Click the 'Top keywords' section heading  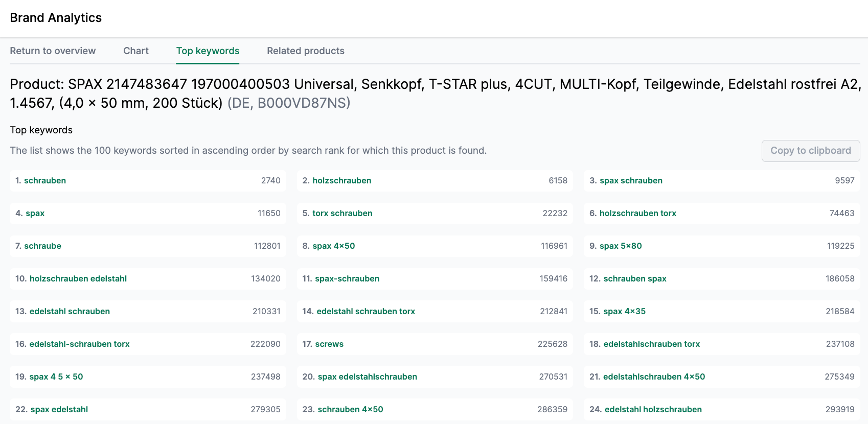pyautogui.click(x=41, y=130)
